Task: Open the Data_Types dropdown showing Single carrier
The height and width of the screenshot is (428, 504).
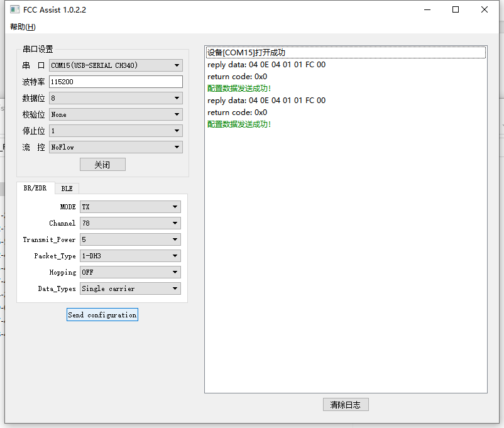Action: pos(130,288)
